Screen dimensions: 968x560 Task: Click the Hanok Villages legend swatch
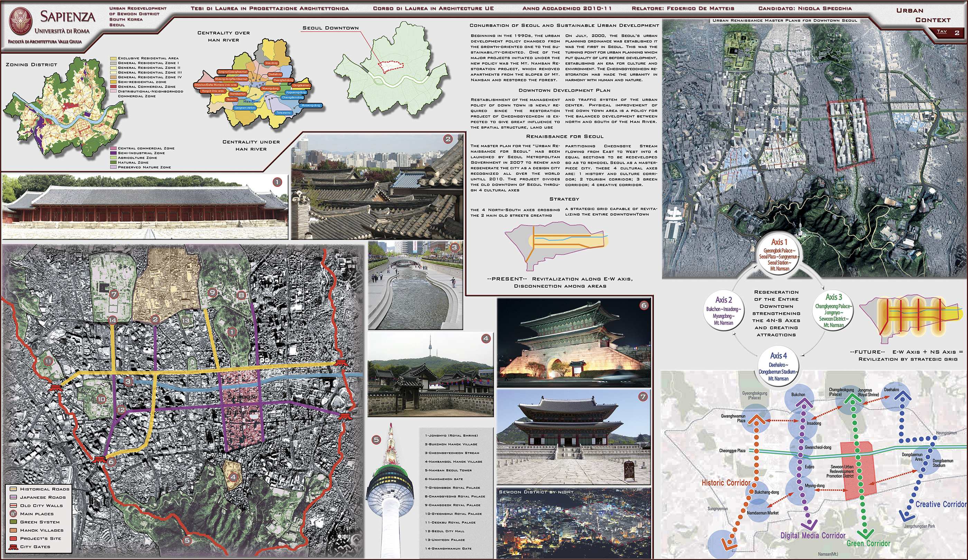[x=13, y=530]
